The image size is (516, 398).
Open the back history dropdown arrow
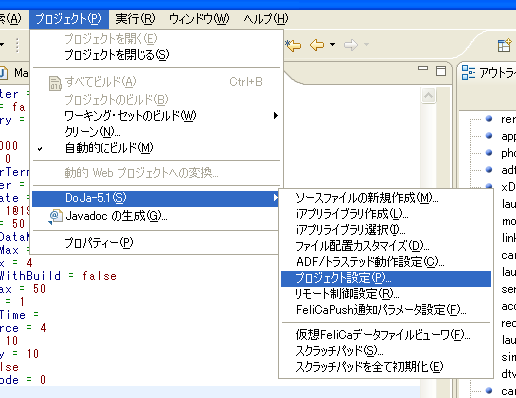332,44
